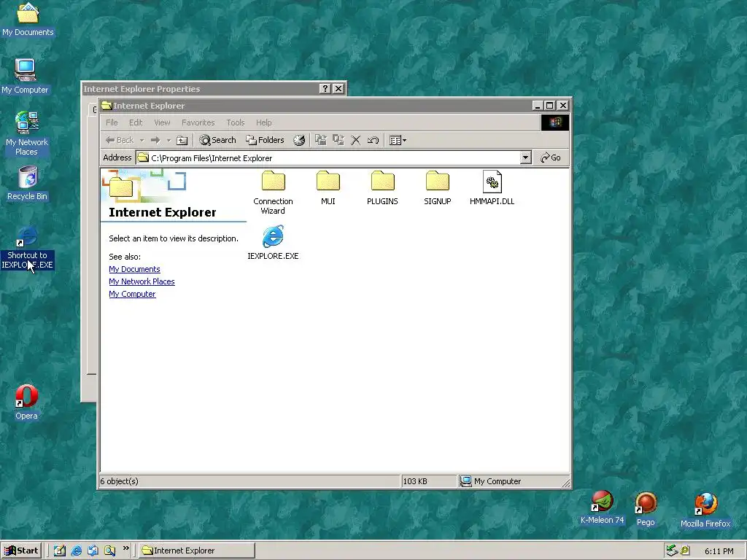This screenshot has height=560, width=747.
Task: Select the Opera desktop shortcut
Action: point(26,402)
